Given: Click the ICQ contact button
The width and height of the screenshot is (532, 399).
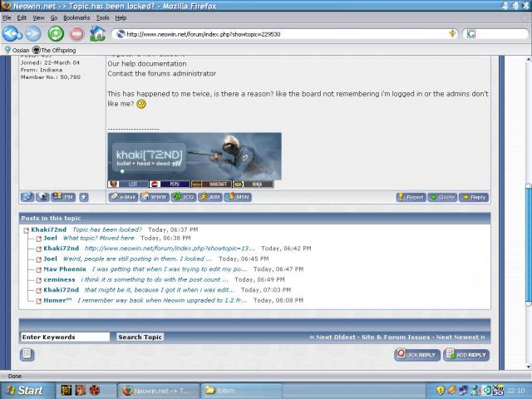Looking at the screenshot, I should point(184,197).
